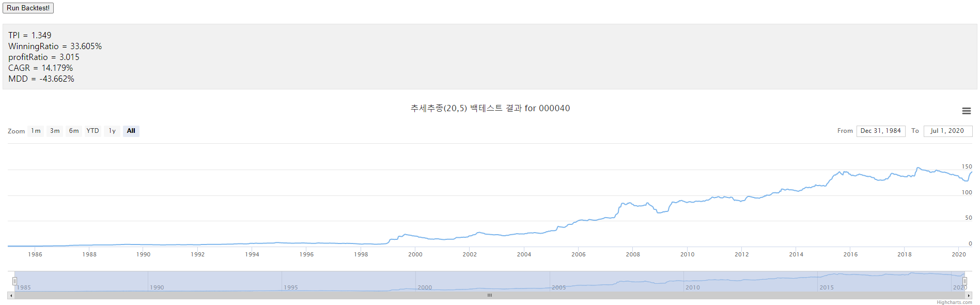This screenshot has width=980, height=305.
Task: Click the 1986 x-axis label
Action: tap(35, 254)
